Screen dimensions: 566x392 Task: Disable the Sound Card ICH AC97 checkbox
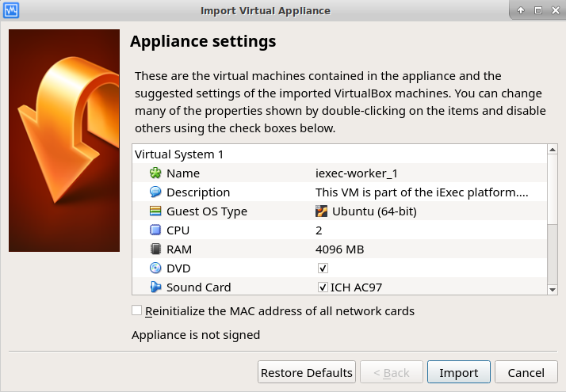323,287
